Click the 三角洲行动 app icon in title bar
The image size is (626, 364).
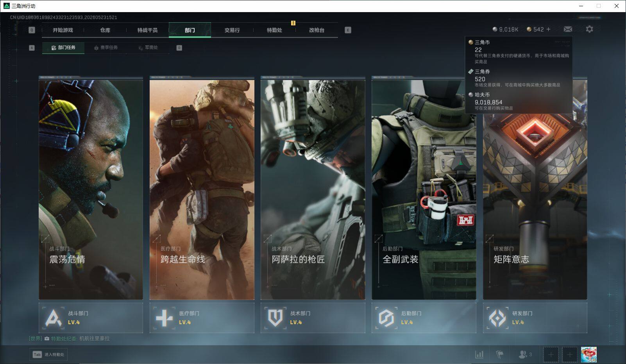[x=7, y=6]
